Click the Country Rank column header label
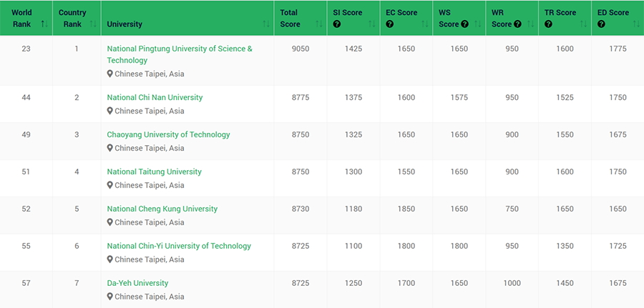The width and height of the screenshot is (644, 308). (x=72, y=19)
